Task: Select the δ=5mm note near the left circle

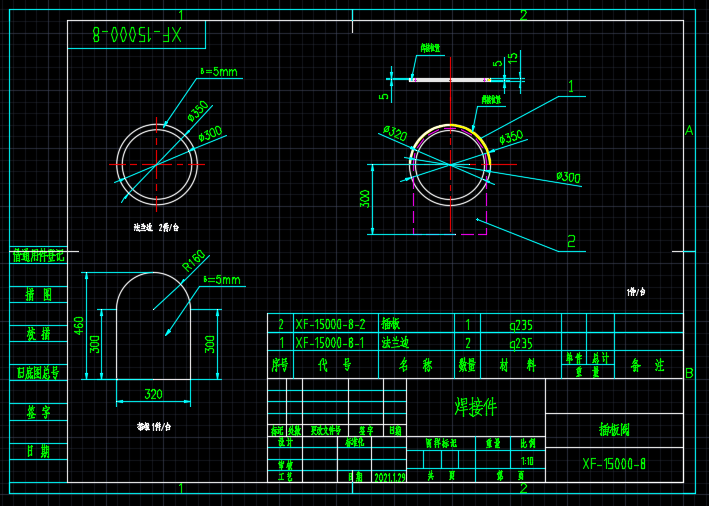Action: coord(219,71)
